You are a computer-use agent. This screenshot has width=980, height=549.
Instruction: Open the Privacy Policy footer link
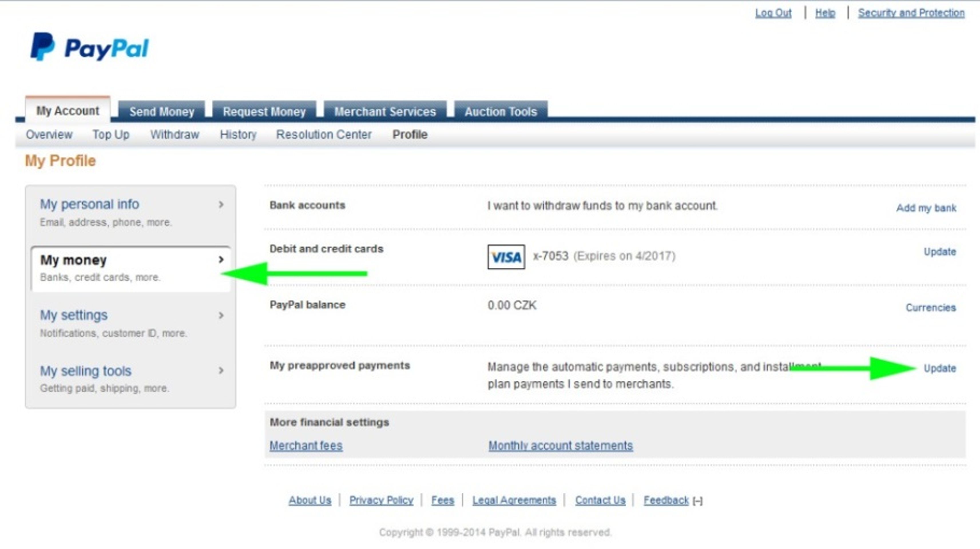point(381,500)
